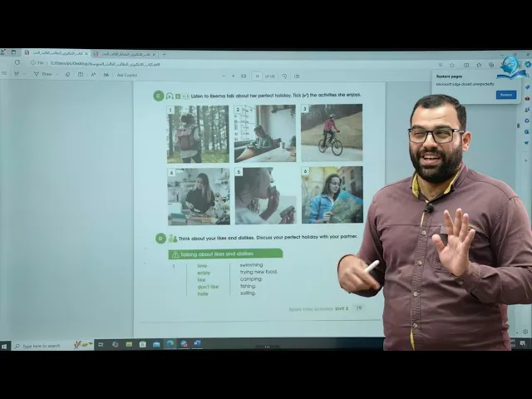Viewport: 532px width, 399px height.
Task: Zoom out with the minus button
Action: 224,76
